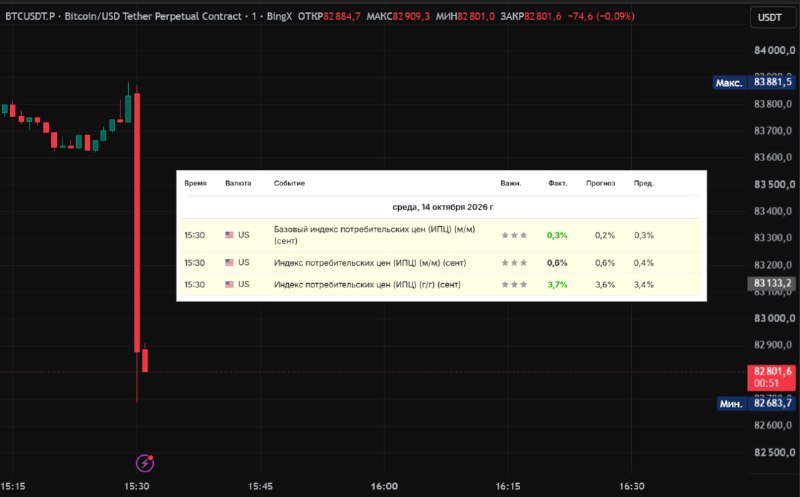Click the forecast value 3,6%
Viewport: 800px width, 497px height.
(605, 284)
